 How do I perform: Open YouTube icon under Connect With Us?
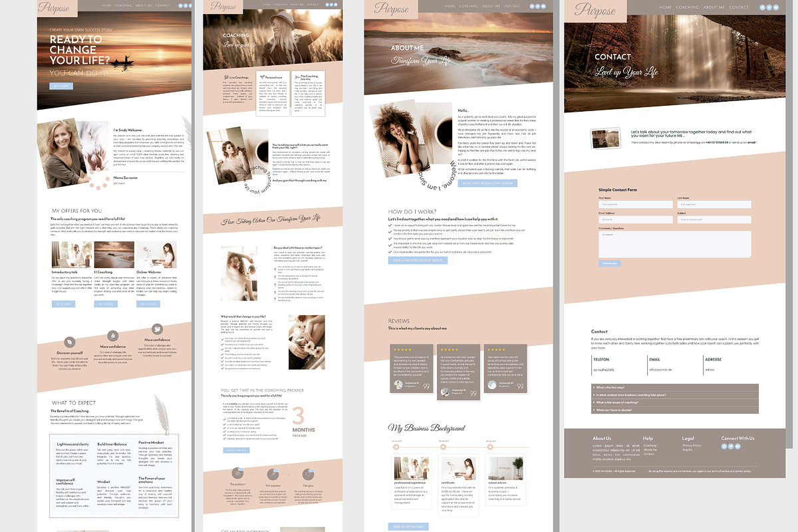click(x=737, y=446)
